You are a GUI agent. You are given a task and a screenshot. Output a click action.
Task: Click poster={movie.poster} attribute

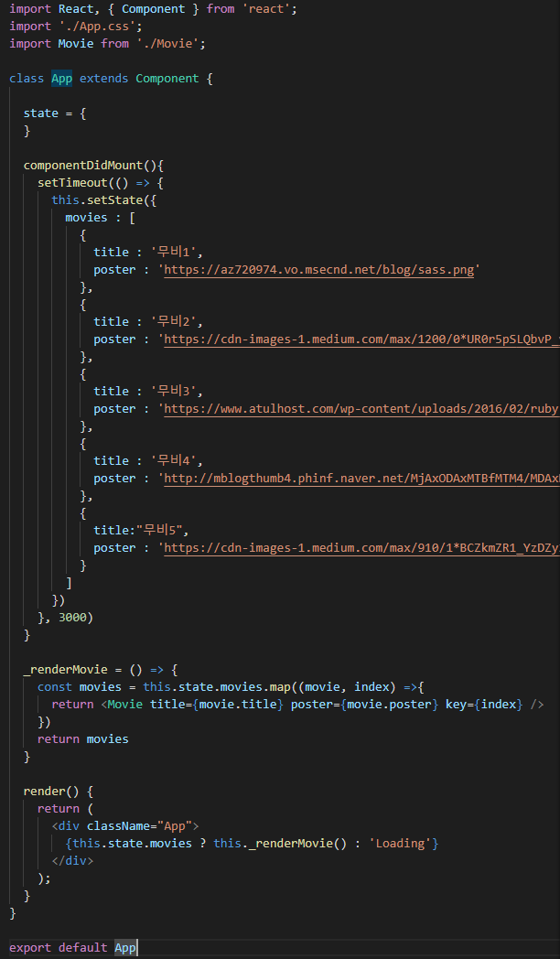(365, 705)
